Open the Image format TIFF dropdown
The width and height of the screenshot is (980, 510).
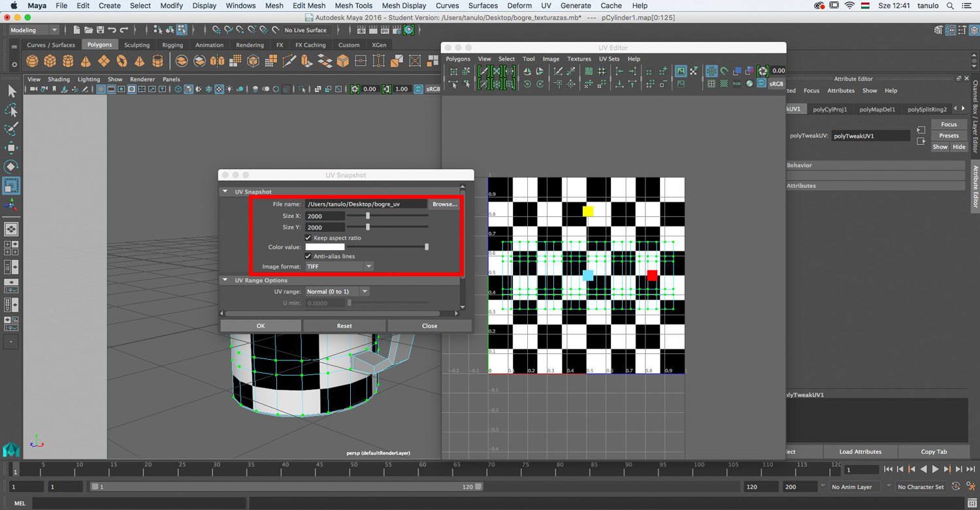[339, 266]
